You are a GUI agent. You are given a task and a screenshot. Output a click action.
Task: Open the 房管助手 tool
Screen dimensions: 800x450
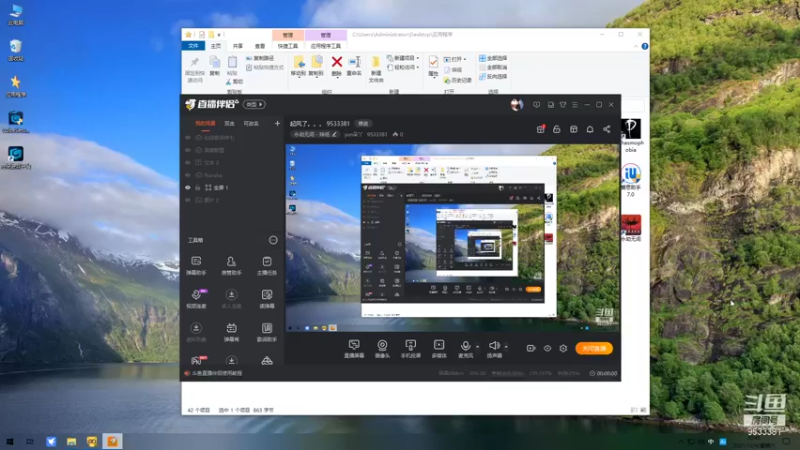(x=231, y=266)
